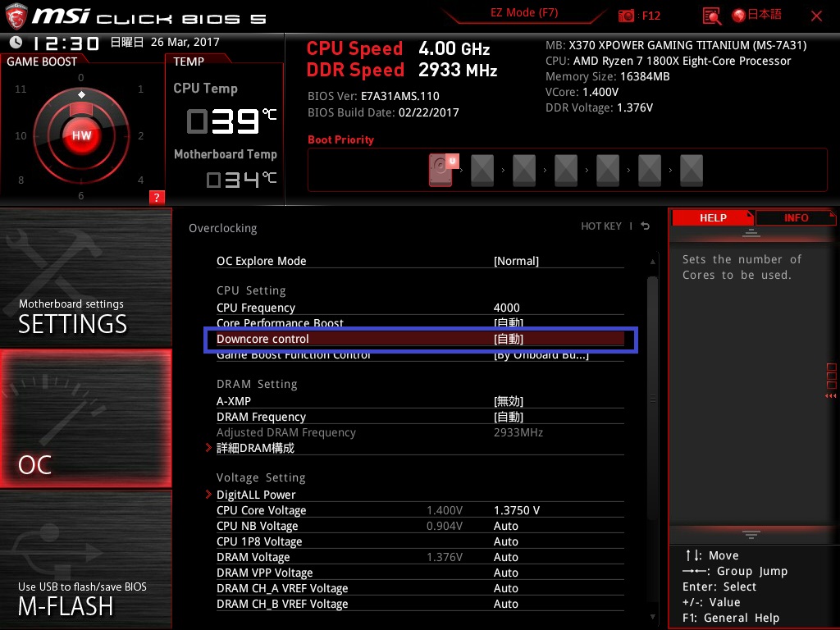Open the SETTINGS motherboard settings section
Viewport: 840px width, 630px height.
(85, 277)
